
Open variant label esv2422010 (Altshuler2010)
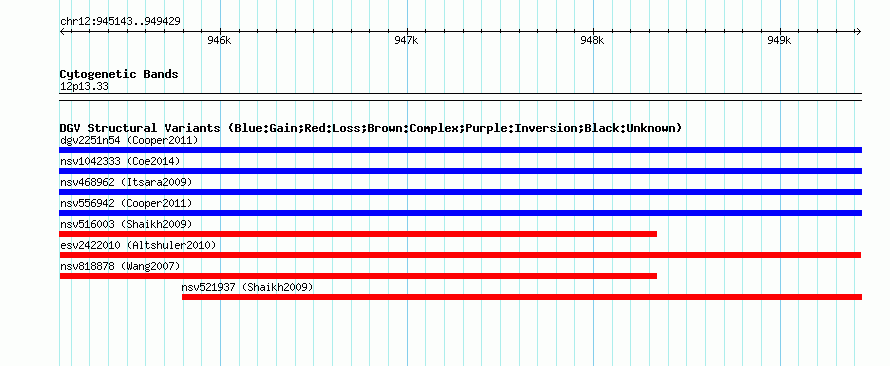[x=138, y=245]
